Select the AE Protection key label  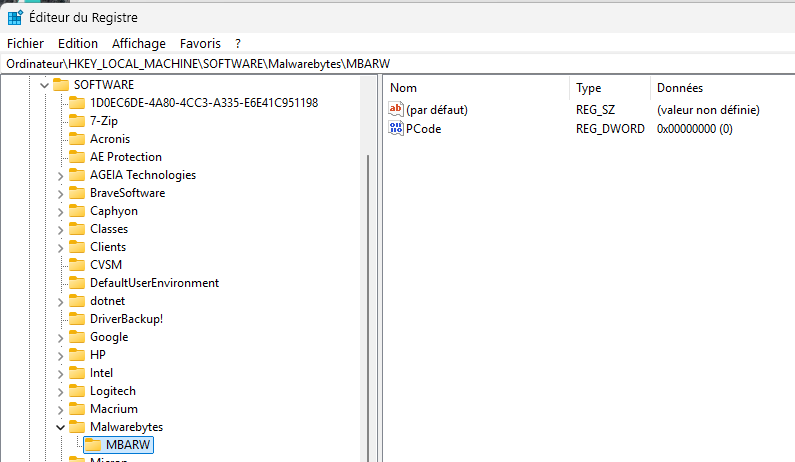coord(126,157)
